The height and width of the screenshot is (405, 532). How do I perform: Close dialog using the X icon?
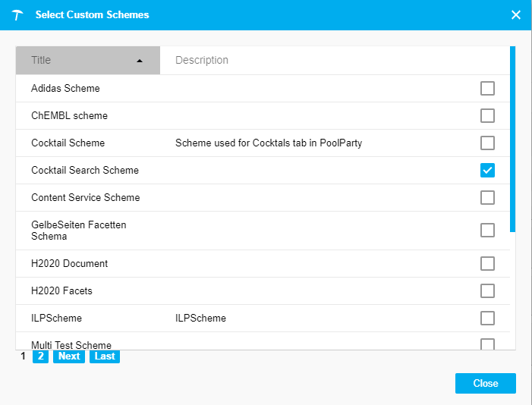516,15
